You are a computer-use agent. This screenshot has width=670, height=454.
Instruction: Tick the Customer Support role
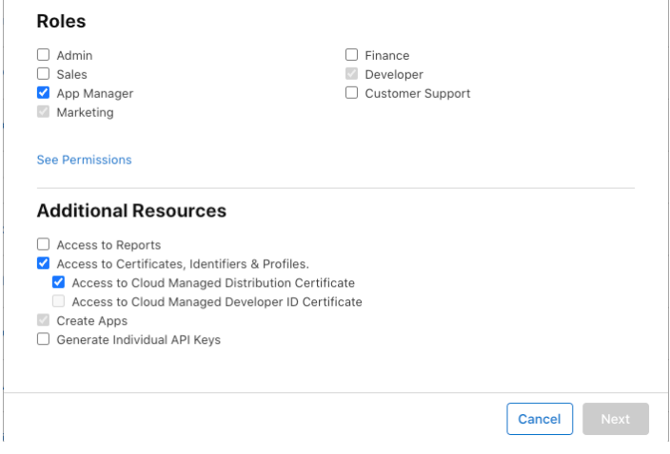tap(351, 93)
